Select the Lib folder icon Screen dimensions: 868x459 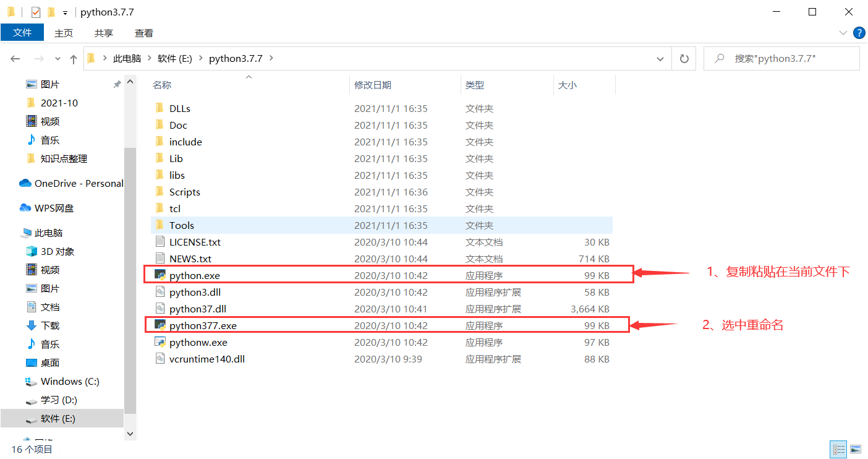[160, 158]
